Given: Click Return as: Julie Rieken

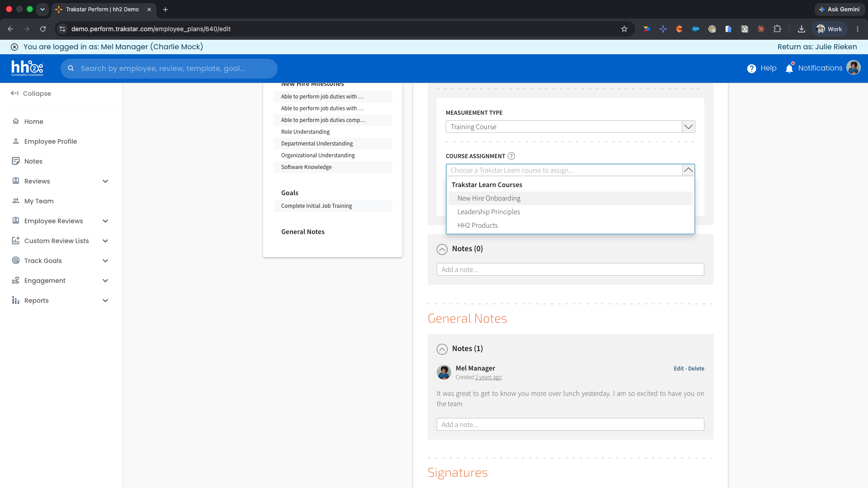Looking at the screenshot, I should point(817,47).
